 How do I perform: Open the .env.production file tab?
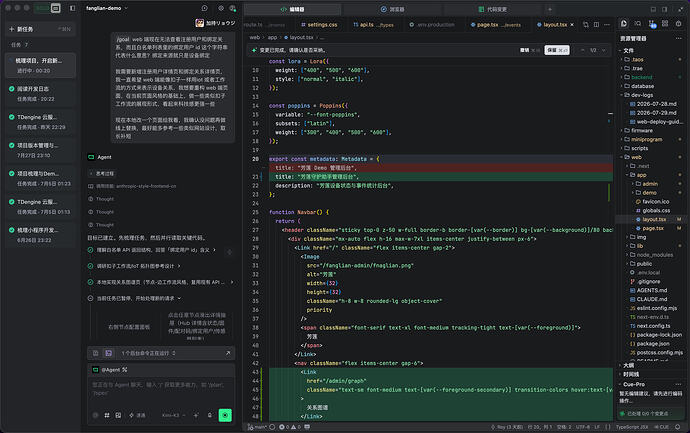click(432, 25)
